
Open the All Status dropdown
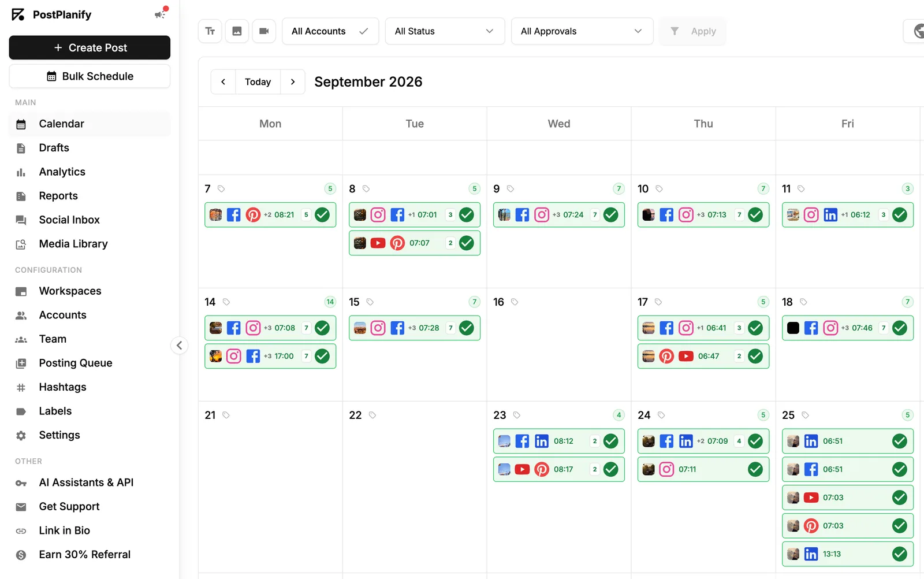(445, 31)
